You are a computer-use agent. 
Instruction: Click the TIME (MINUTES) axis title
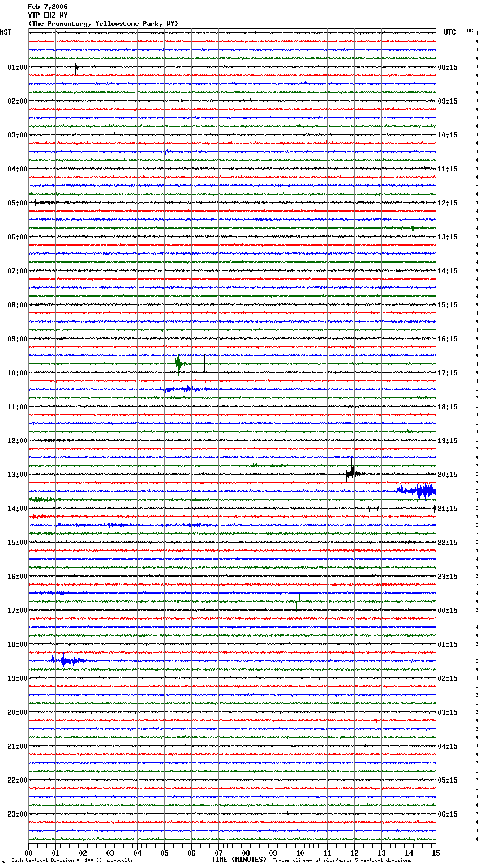[x=239, y=860]
